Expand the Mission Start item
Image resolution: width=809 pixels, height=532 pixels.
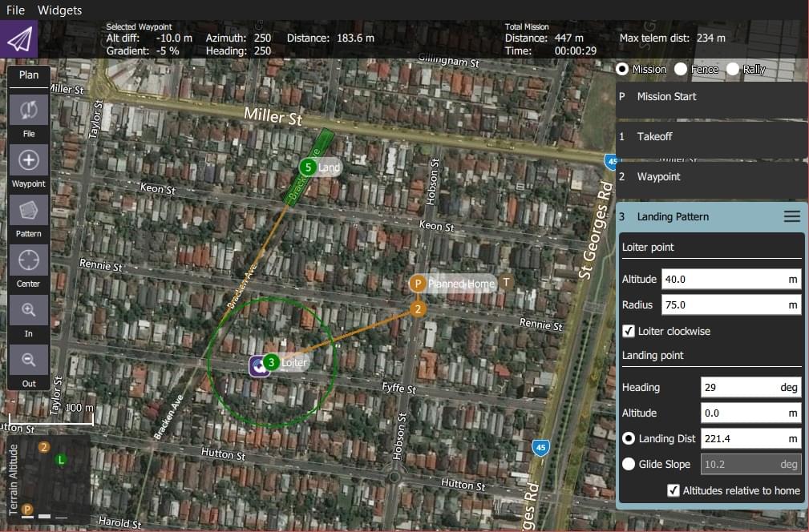pos(711,97)
